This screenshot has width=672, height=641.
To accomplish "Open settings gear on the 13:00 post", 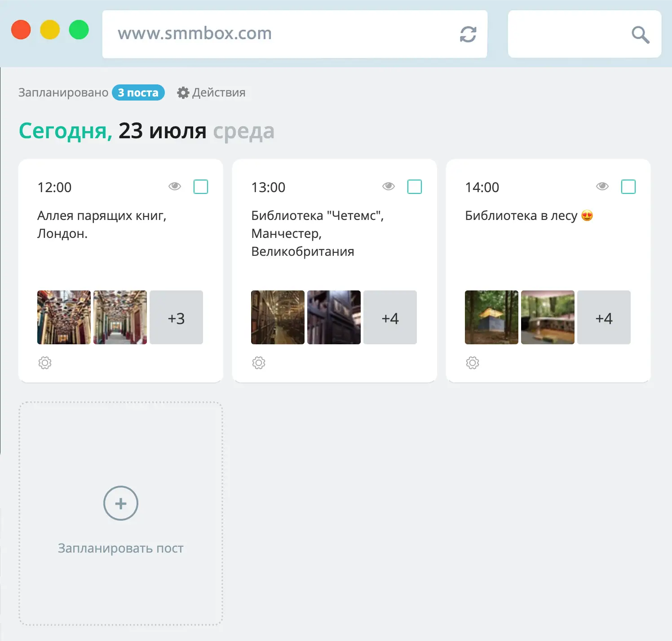I will 259,363.
